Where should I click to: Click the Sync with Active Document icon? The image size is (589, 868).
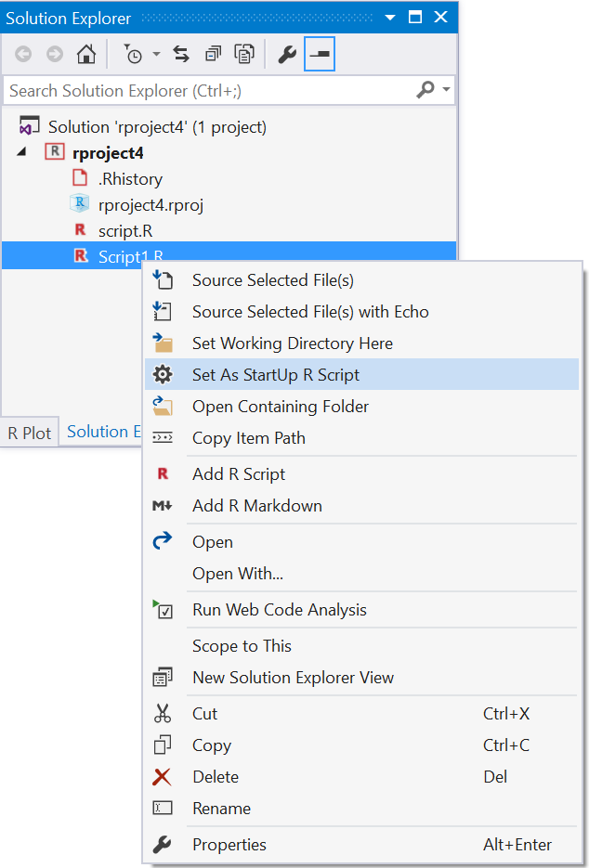[x=181, y=54]
